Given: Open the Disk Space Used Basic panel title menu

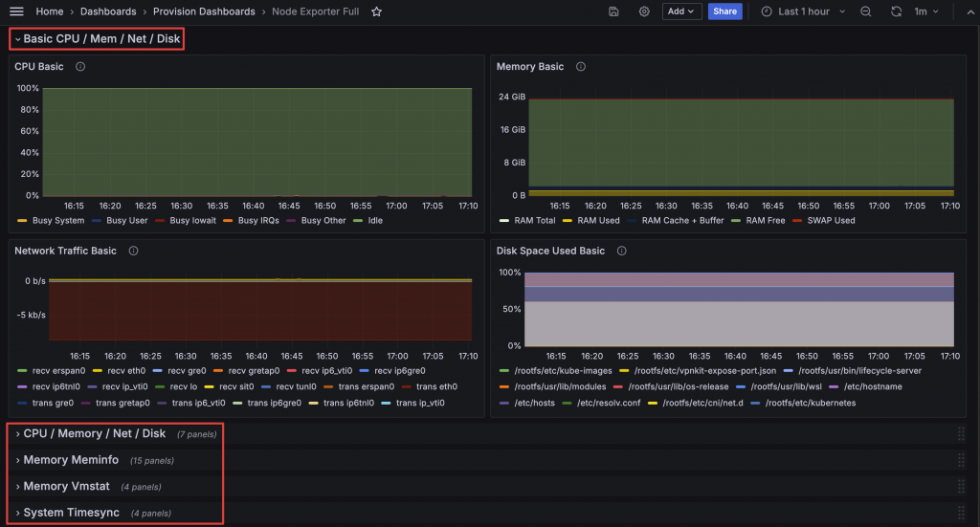Looking at the screenshot, I should pos(550,251).
